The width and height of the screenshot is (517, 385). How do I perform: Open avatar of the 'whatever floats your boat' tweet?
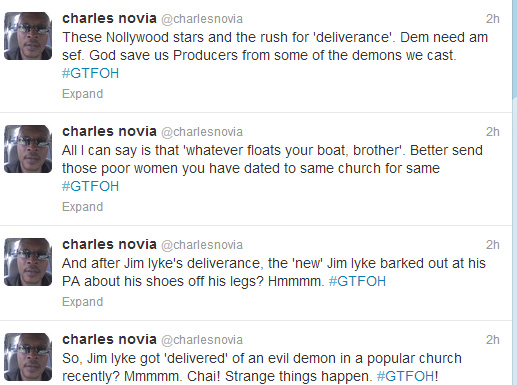coord(28,149)
